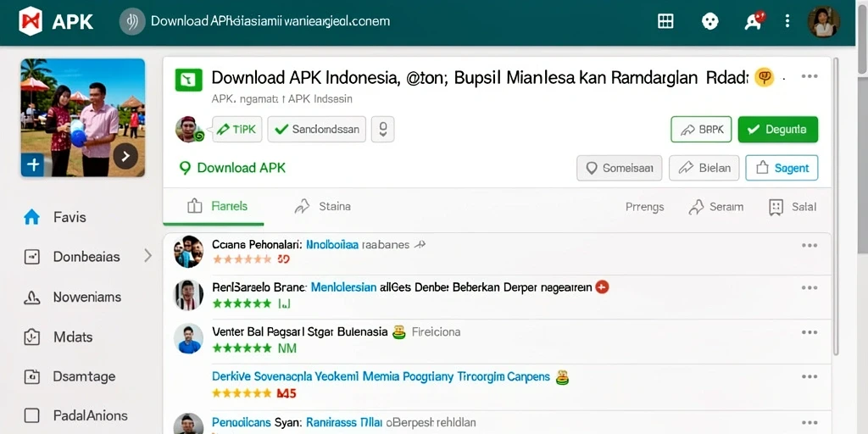Open notifications icon with red badge
Screen dimensions: 868x434
(x=754, y=21)
